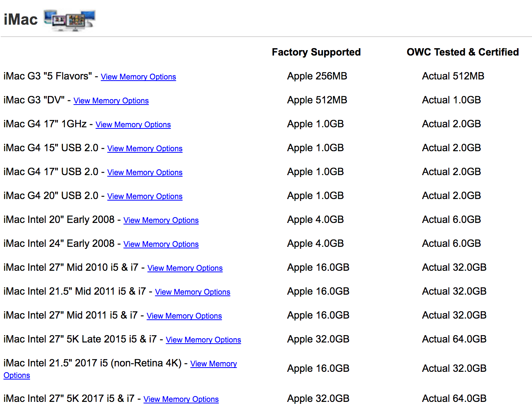The image size is (532, 415).
Task: Click "Actual 2.0GB" in iMac G4 20" row
Action: 451,196
